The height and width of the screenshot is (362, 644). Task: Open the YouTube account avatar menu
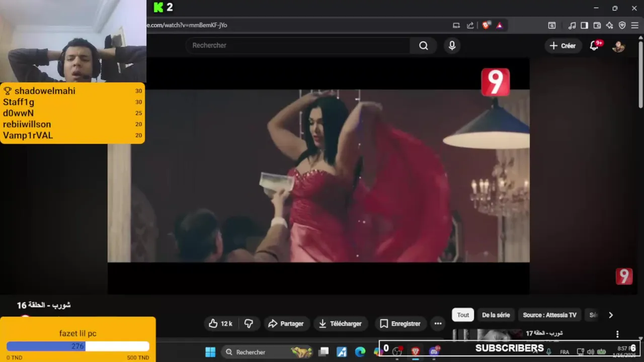tap(618, 46)
